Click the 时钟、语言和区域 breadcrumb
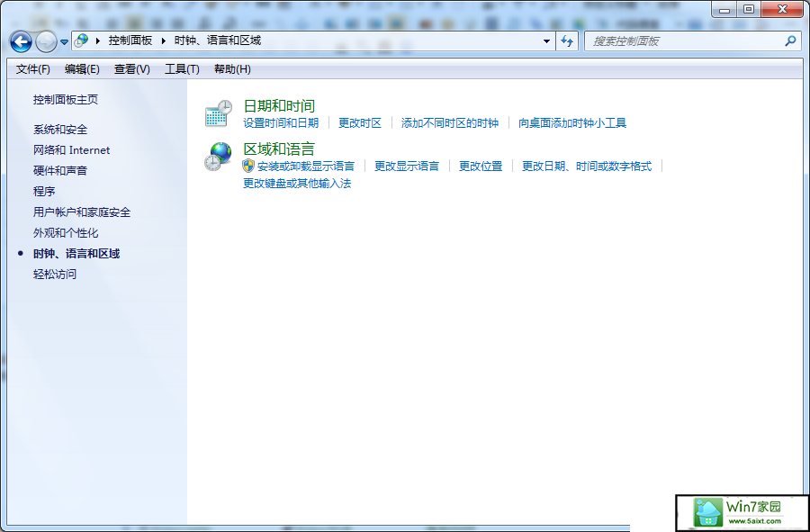This screenshot has width=810, height=532. pyautogui.click(x=218, y=41)
